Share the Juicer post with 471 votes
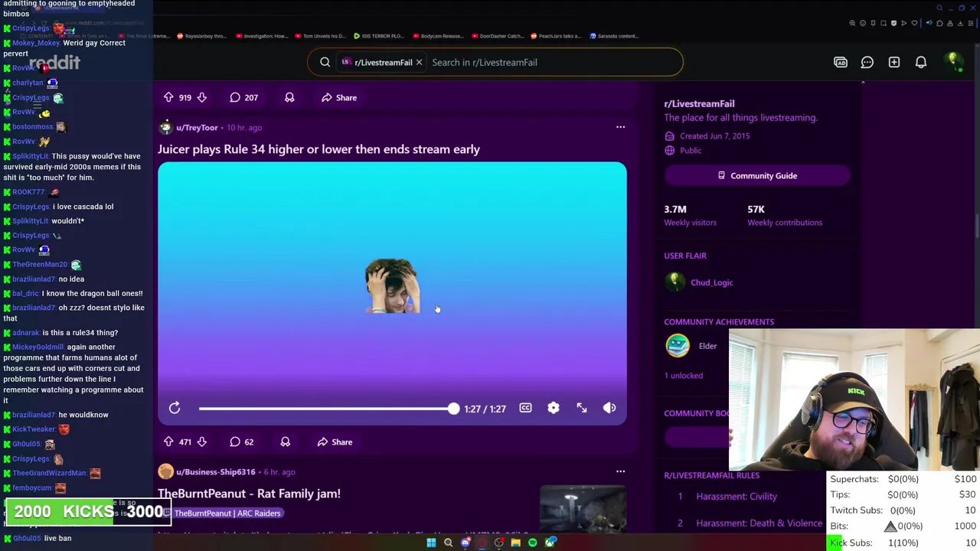980x551 pixels. [x=335, y=442]
